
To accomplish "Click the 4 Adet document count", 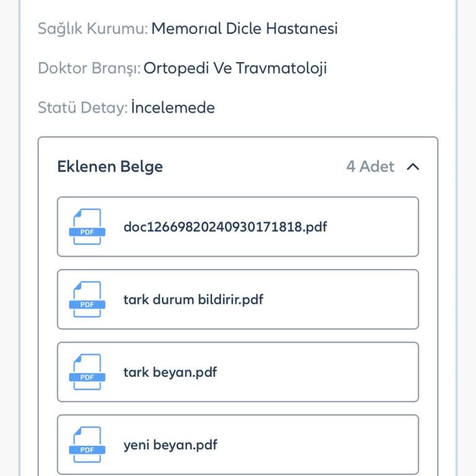I will pyautogui.click(x=370, y=166).
